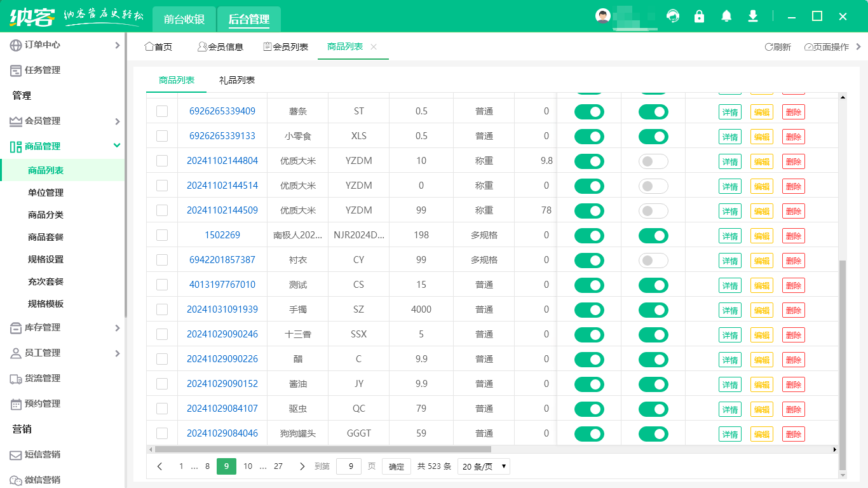Expand 库存管理 menu chevron

click(117, 328)
